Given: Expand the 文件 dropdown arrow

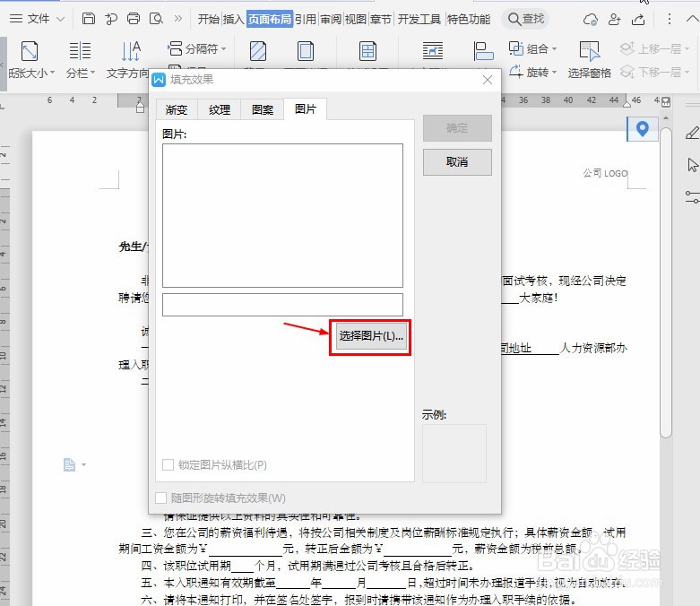Looking at the screenshot, I should pos(60,19).
